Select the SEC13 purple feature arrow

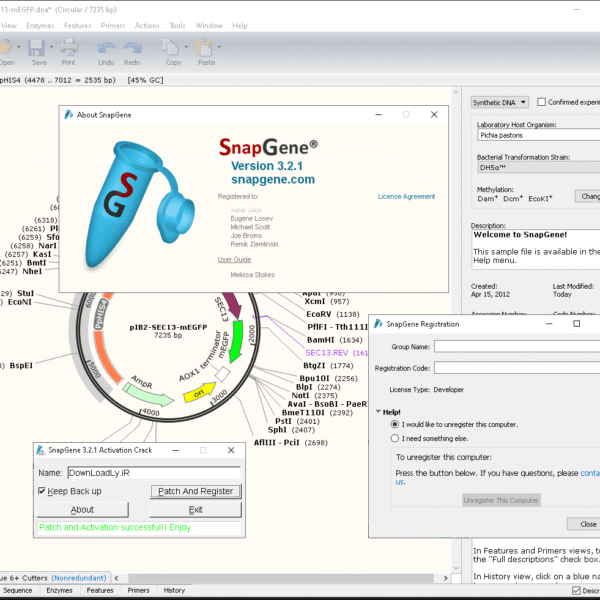tap(232, 305)
